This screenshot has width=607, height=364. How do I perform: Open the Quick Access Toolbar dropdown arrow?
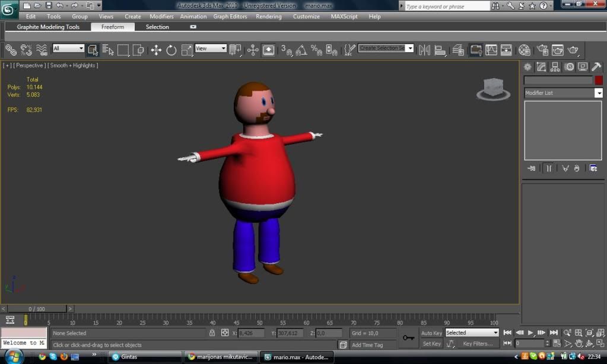(x=99, y=5)
